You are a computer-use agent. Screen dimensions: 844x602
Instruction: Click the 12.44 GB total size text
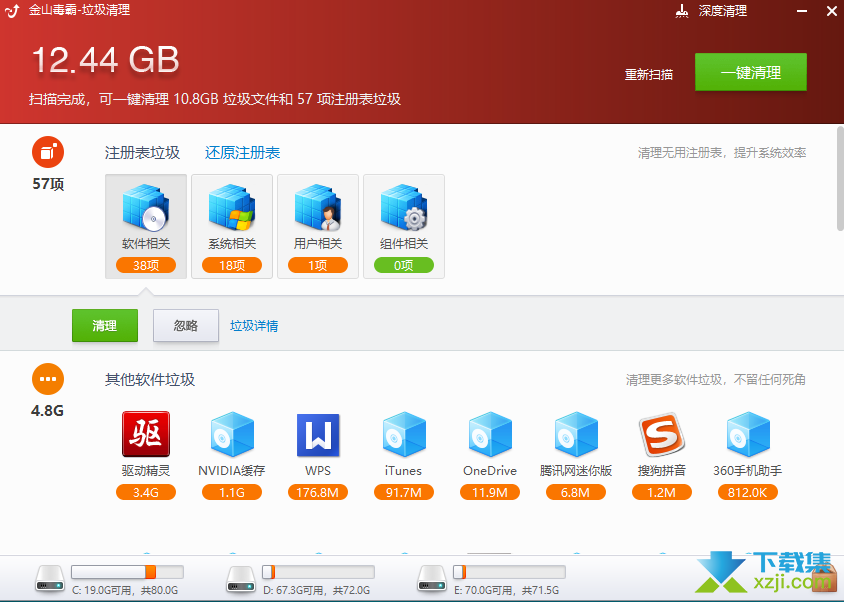pyautogui.click(x=106, y=60)
